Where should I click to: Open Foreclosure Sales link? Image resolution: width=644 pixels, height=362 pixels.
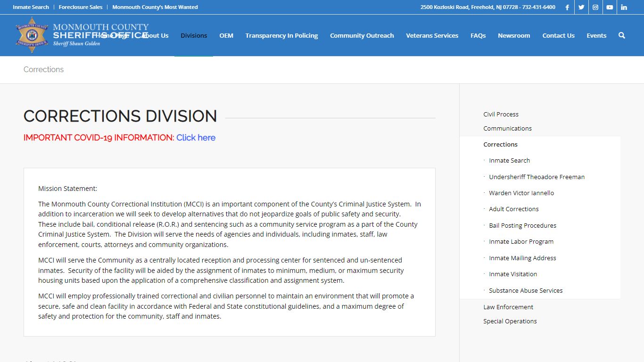point(81,7)
